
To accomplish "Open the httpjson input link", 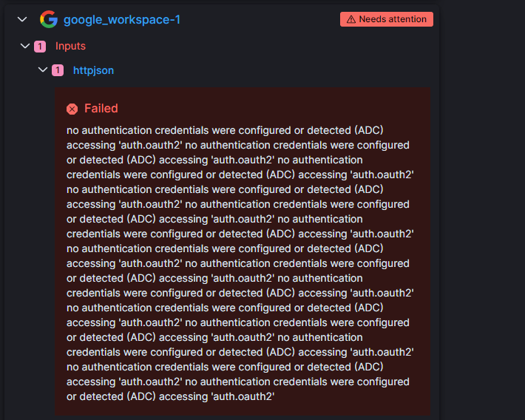I will click(x=93, y=70).
